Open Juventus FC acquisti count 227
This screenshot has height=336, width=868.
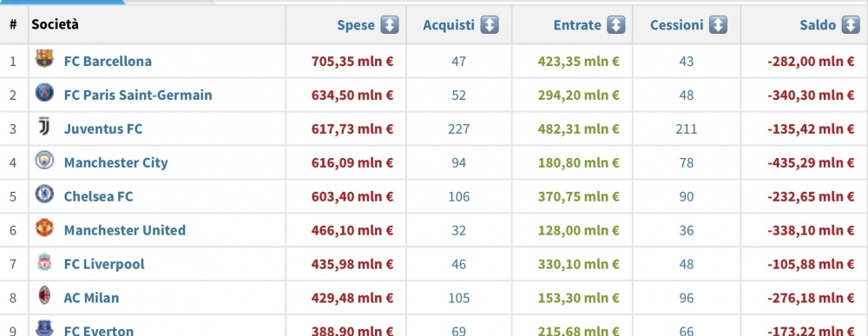459,129
